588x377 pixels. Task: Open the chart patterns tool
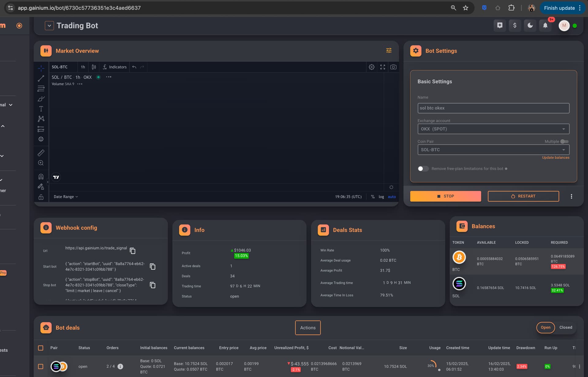41,119
